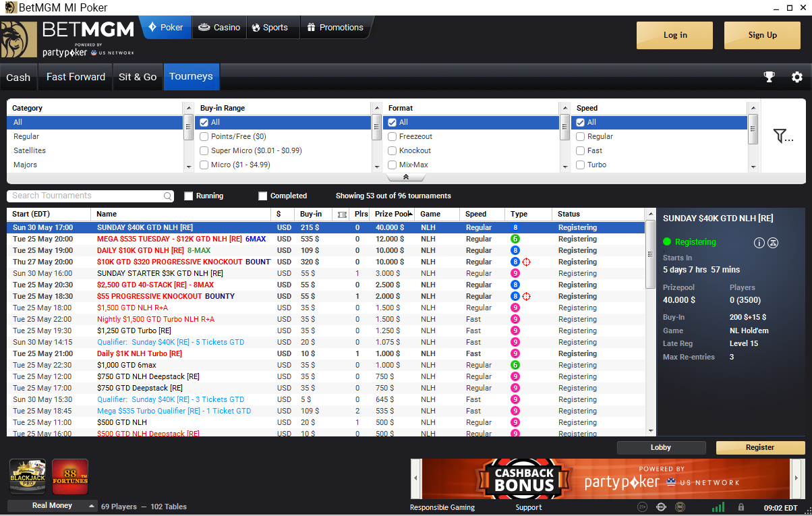Open the trophy leaderboard icon
This screenshot has width=812, height=516.
tap(769, 77)
